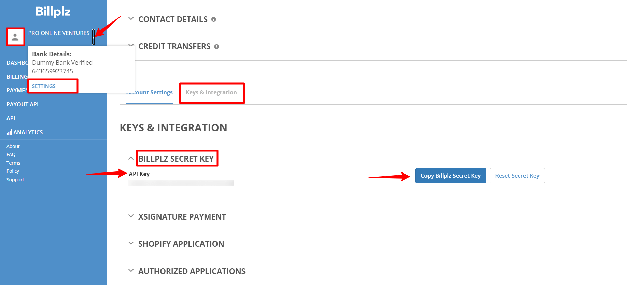Click the Billplz logo
The image size is (644, 285).
pyautogui.click(x=53, y=12)
